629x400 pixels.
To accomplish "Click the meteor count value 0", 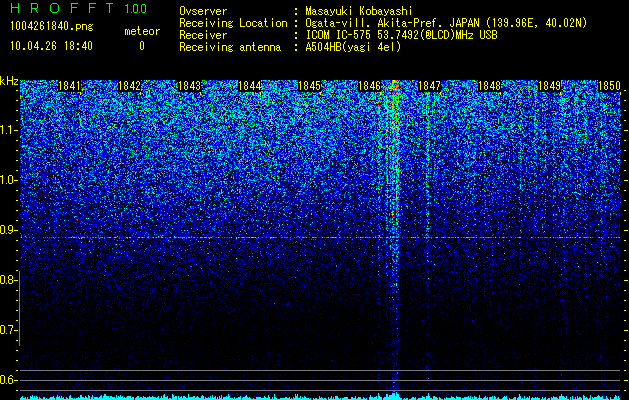I will [142, 46].
